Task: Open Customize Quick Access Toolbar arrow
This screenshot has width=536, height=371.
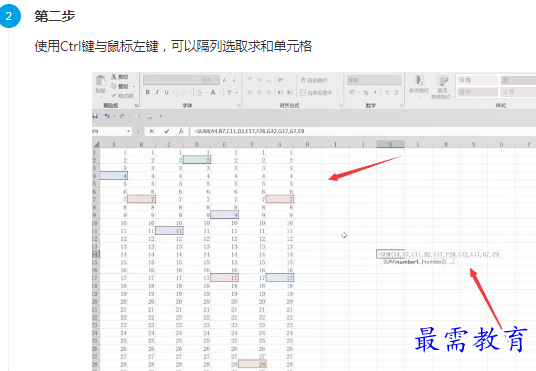Action: [161, 117]
